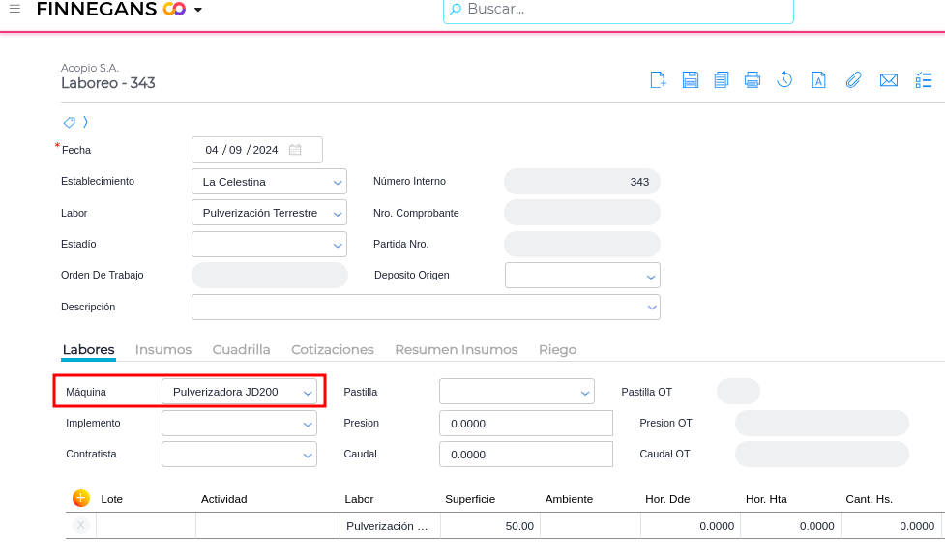Click the Buscar search field
The width and height of the screenshot is (945, 560).
[619, 10]
